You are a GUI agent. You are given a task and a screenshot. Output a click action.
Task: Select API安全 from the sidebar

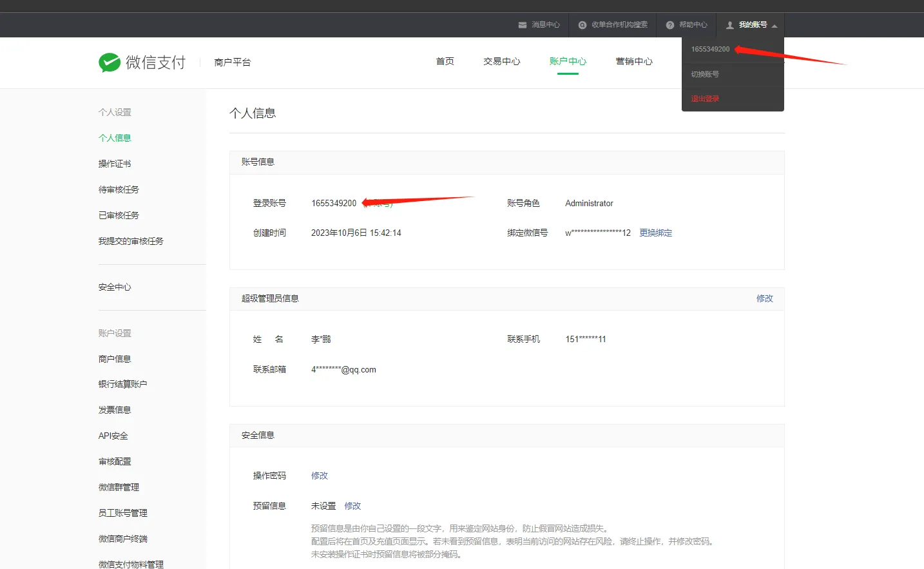pyautogui.click(x=114, y=435)
